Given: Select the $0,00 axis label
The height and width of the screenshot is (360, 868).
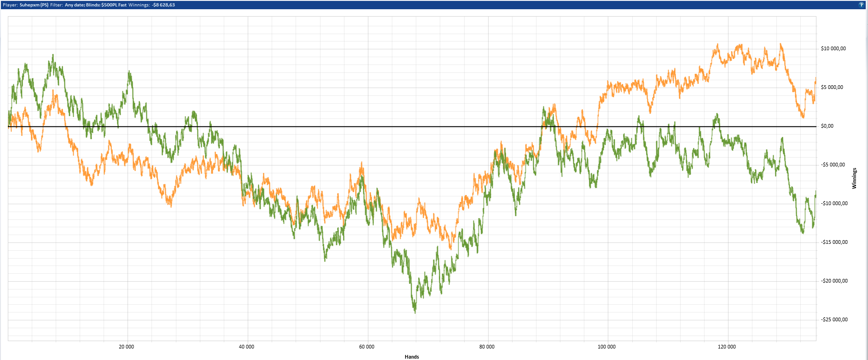Looking at the screenshot, I should [x=827, y=126].
